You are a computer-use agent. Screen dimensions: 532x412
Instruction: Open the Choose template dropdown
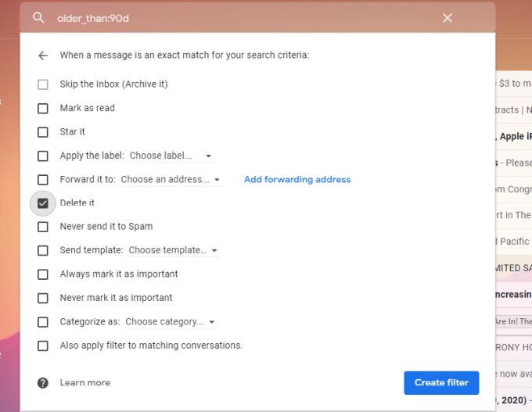173,250
